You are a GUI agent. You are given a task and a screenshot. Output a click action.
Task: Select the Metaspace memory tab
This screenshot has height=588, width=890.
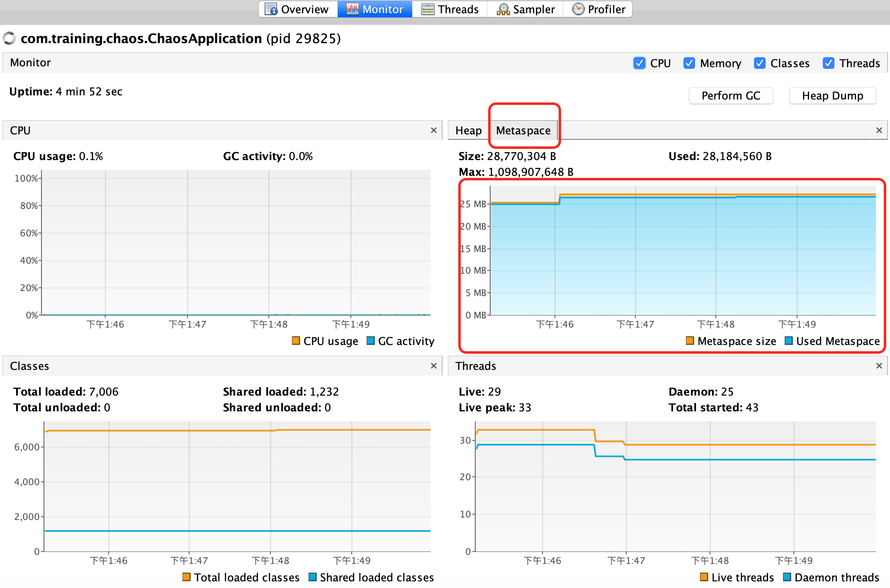pos(523,131)
